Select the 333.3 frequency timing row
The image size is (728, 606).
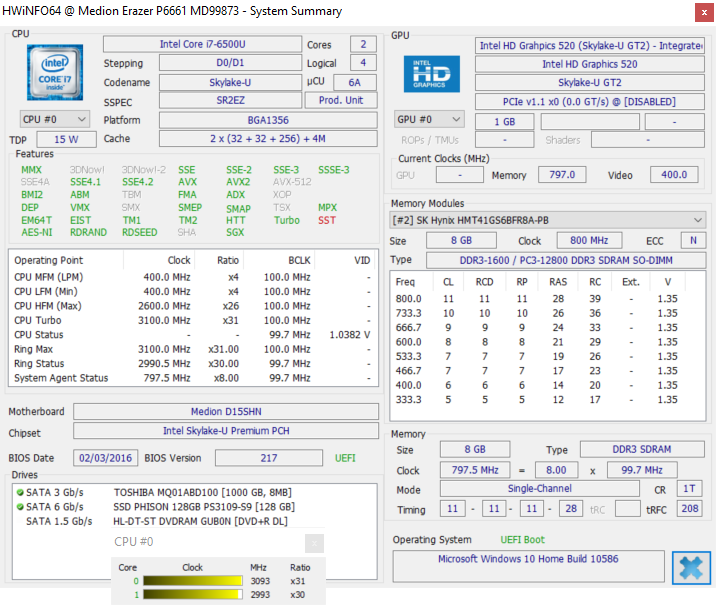pos(548,399)
